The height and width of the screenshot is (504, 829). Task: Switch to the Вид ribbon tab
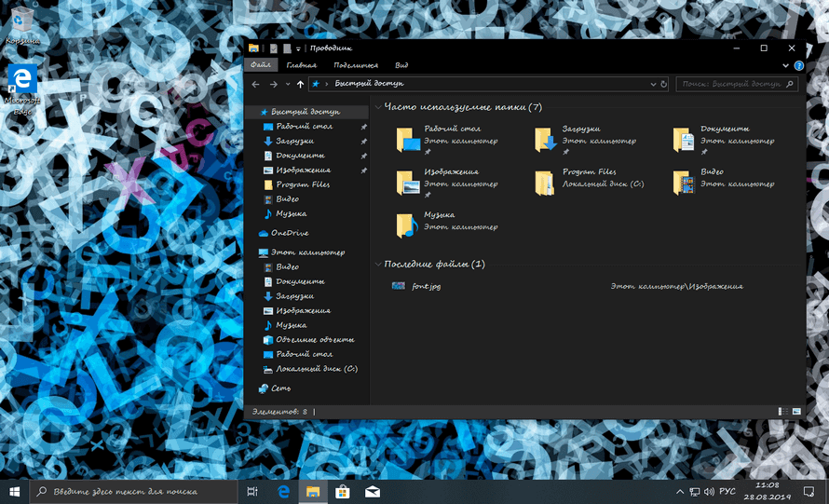coord(401,65)
